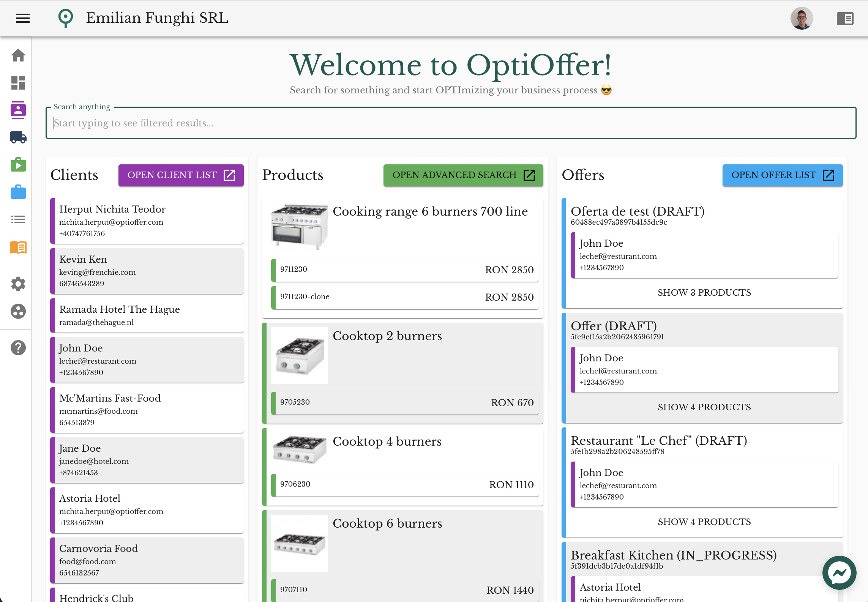
Task: Open the settings gear icon
Action: [18, 284]
